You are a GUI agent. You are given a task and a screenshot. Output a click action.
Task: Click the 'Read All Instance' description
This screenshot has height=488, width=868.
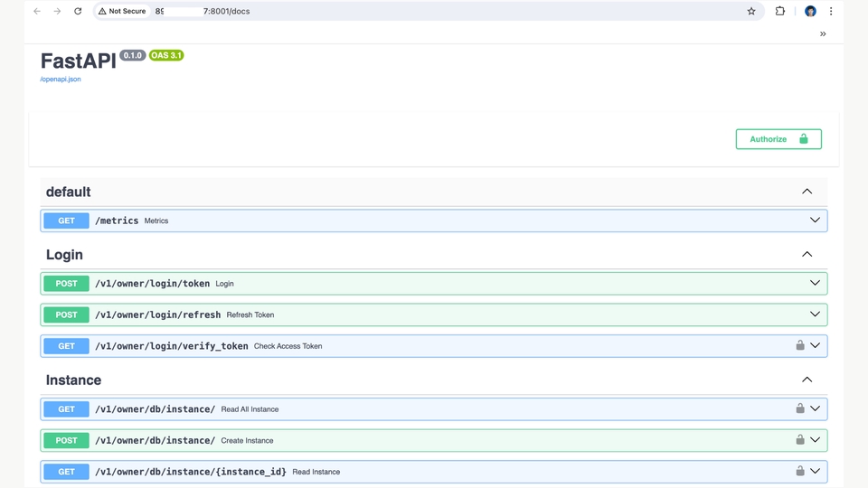pyautogui.click(x=250, y=408)
